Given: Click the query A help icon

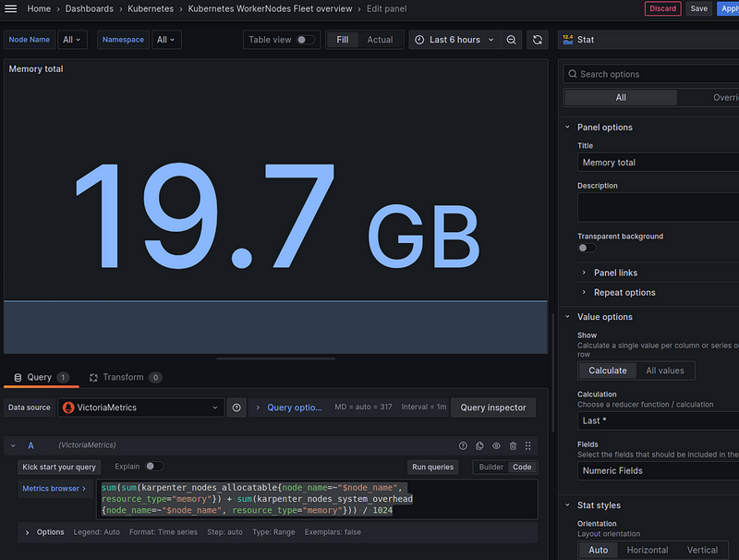Looking at the screenshot, I should [x=463, y=445].
